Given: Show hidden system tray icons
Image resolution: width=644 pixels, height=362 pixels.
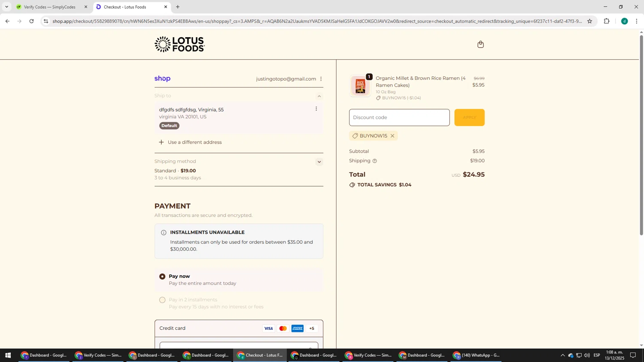Looking at the screenshot, I should coord(562,355).
